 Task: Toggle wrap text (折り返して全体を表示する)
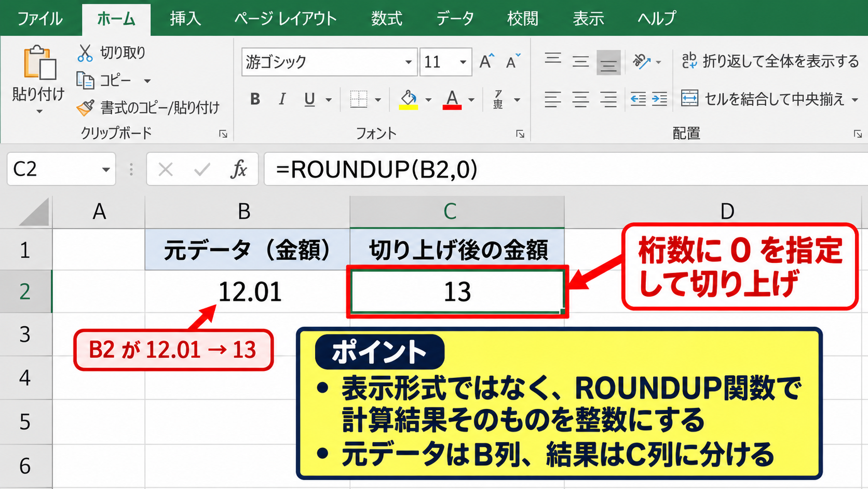[770, 61]
